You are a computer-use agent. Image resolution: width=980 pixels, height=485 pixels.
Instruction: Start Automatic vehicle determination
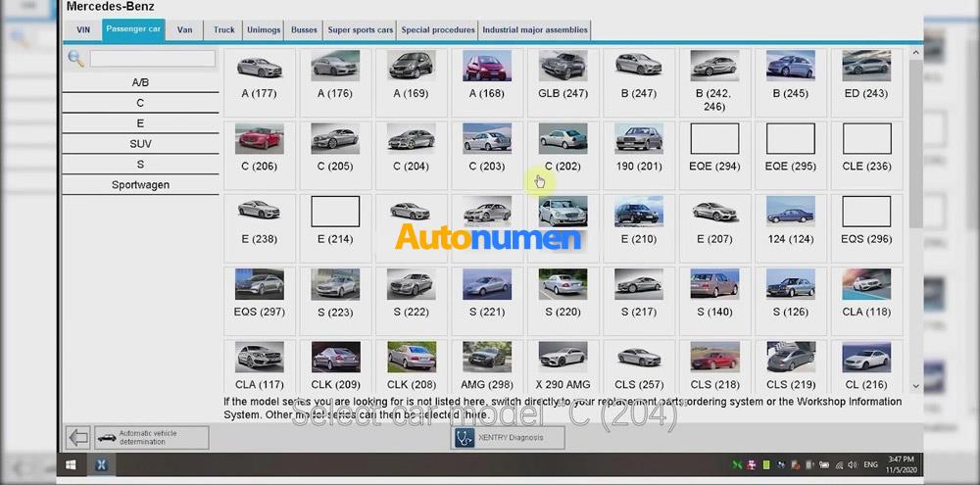(151, 438)
